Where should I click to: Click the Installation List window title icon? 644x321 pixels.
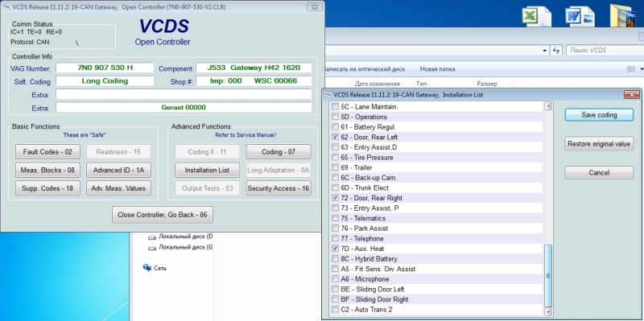point(328,95)
